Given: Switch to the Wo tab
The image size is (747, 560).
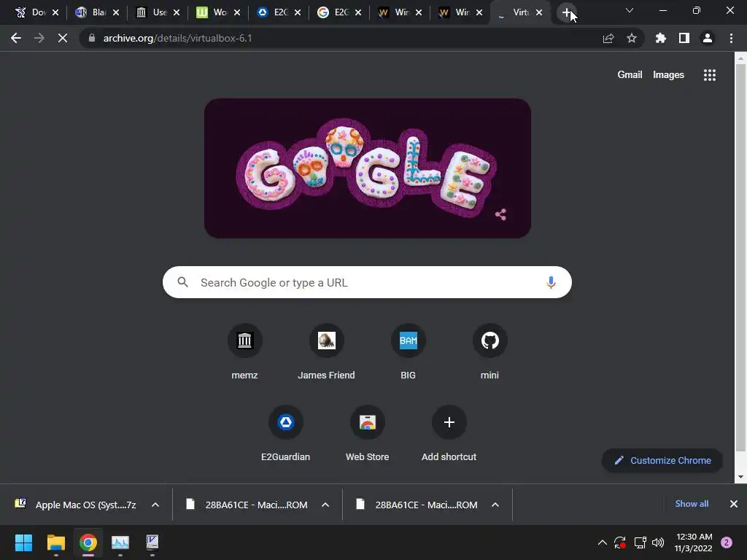Looking at the screenshot, I should 217,12.
